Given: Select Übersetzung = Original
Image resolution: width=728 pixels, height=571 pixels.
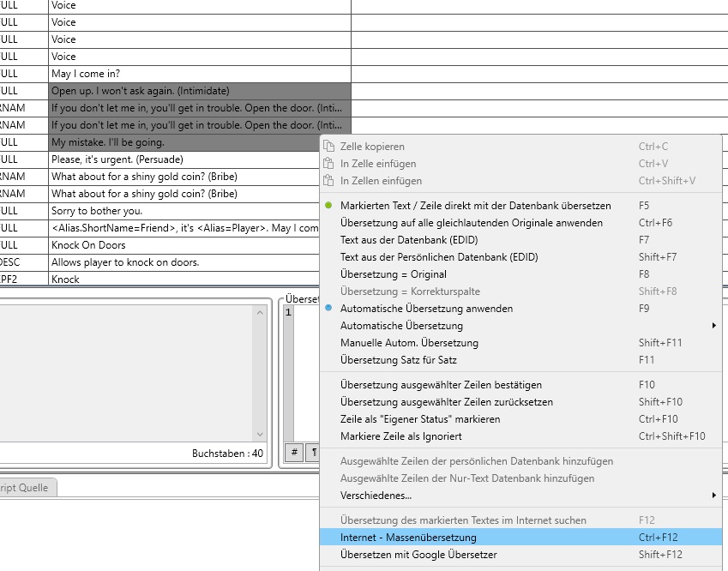Looking at the screenshot, I should coord(393,274).
